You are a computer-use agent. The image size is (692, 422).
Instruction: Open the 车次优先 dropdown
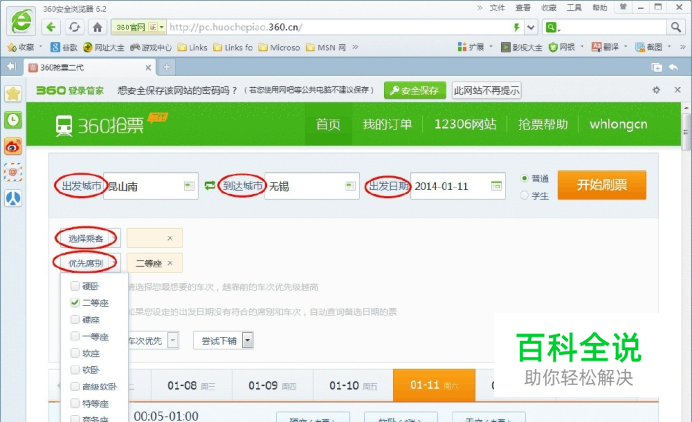174,340
